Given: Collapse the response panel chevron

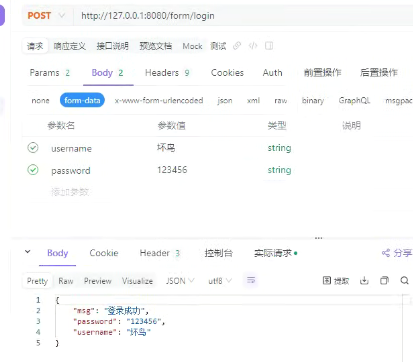Looking at the screenshot, I should pyautogui.click(x=28, y=252).
